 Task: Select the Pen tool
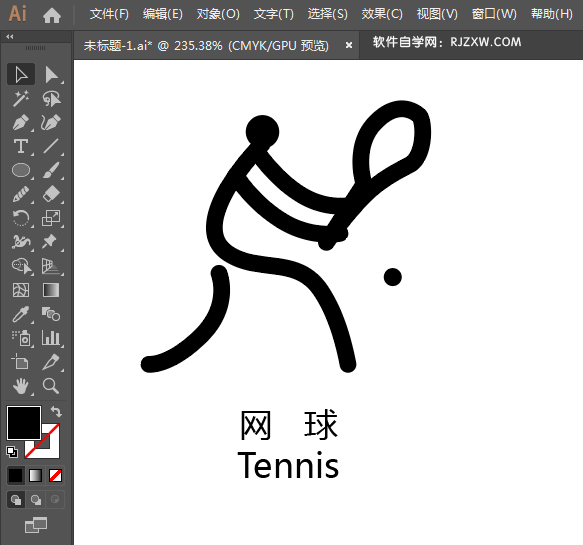pyautogui.click(x=21, y=123)
